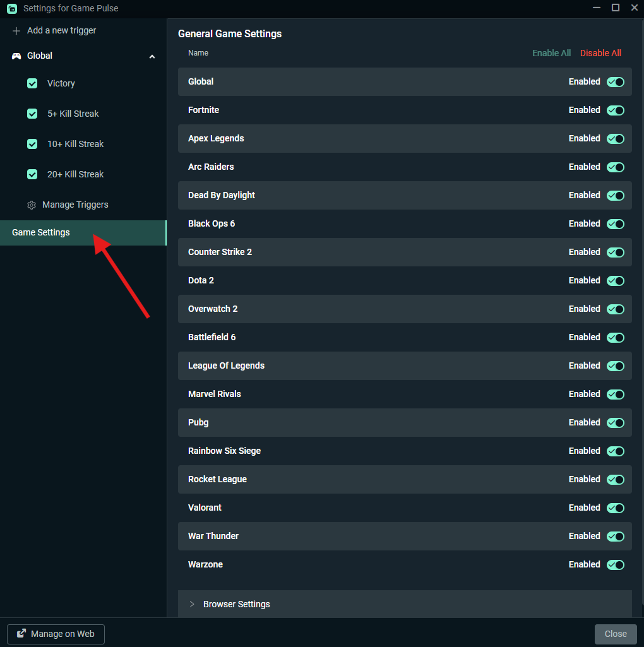This screenshot has width=644, height=647.
Task: Click Add a new trigger
Action: 61,30
